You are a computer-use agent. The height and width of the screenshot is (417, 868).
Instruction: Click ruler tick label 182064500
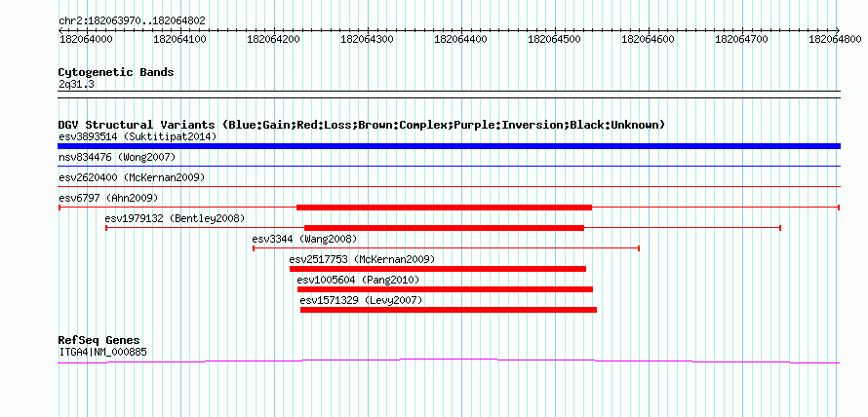click(x=555, y=39)
